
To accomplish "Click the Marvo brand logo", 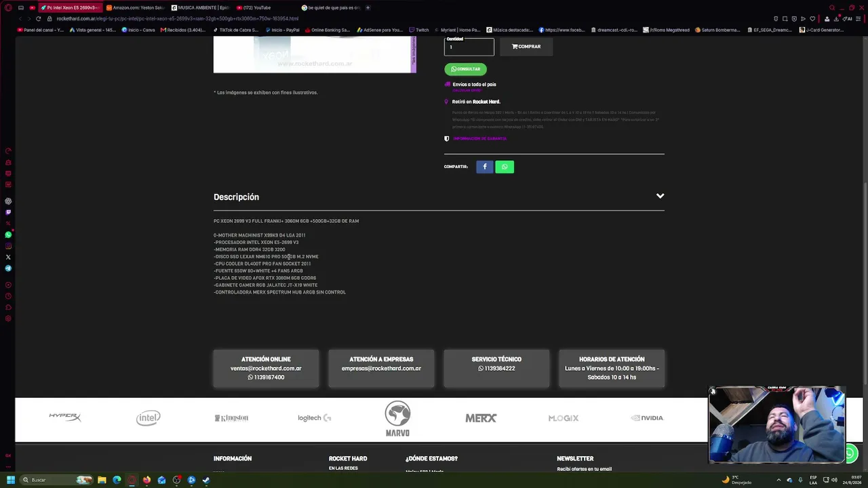I will click(397, 419).
